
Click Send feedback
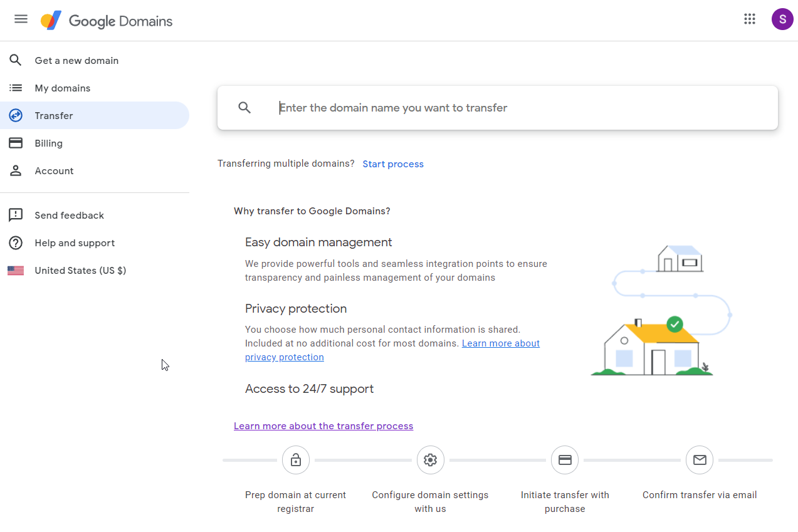coord(69,216)
